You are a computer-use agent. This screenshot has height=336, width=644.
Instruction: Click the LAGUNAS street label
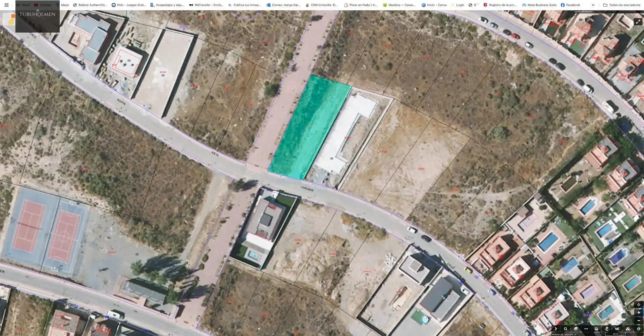coord(307,189)
